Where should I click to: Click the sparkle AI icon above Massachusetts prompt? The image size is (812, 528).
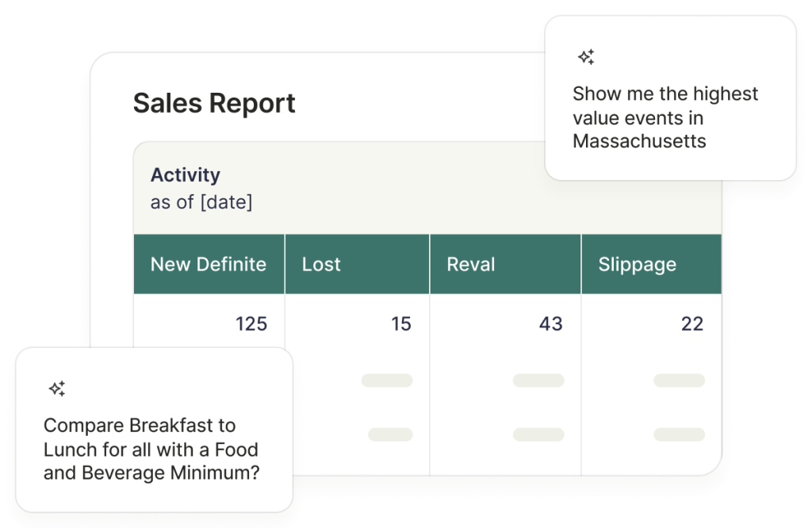point(586,57)
